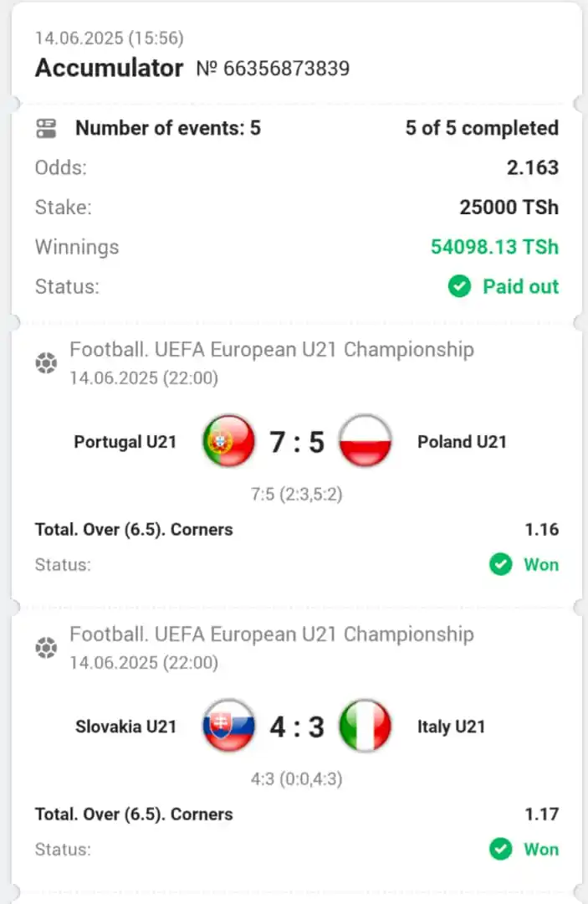This screenshot has height=904, width=588.
Task: Click the Slovakia U21 flag icon
Action: [x=228, y=725]
